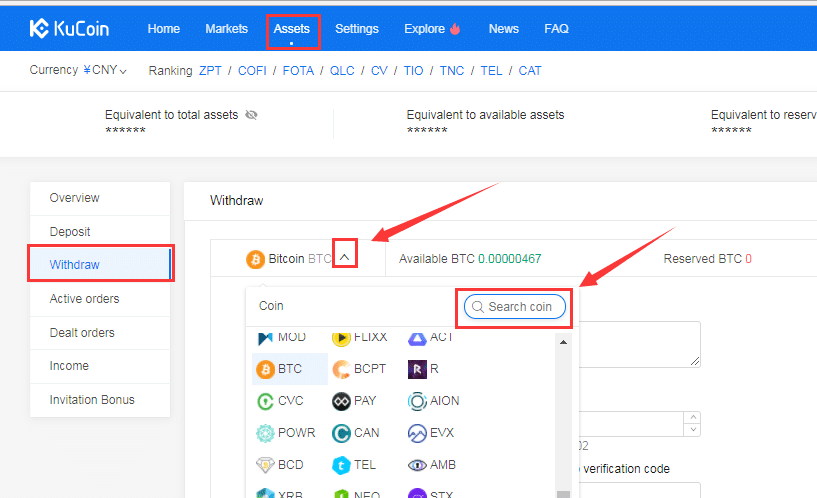Select the ACT coin icon

click(417, 338)
